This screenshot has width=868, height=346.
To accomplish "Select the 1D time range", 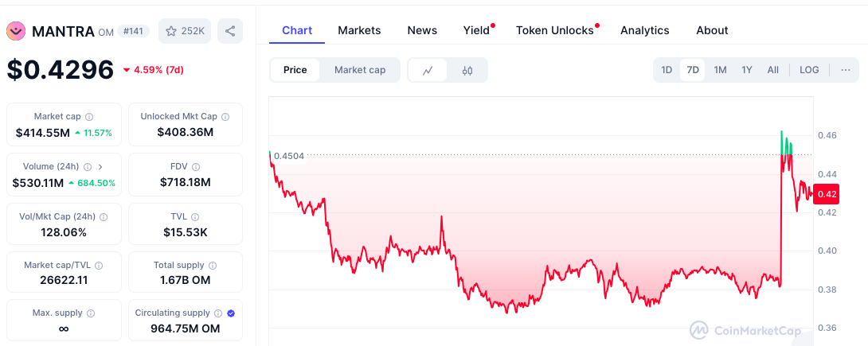I will tap(667, 70).
